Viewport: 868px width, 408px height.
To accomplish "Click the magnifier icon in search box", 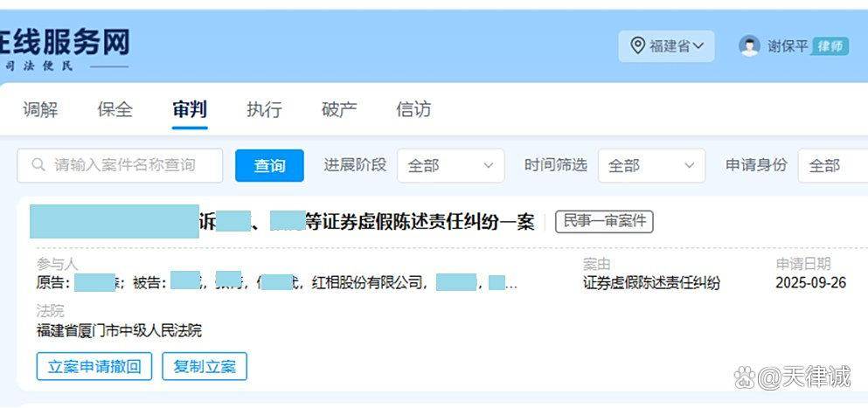I will pos(38,165).
